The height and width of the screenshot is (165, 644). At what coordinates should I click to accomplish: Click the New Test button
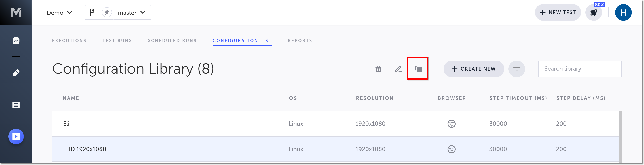557,13
